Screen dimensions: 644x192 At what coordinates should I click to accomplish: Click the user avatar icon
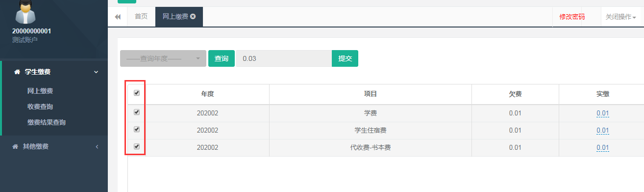(x=26, y=11)
